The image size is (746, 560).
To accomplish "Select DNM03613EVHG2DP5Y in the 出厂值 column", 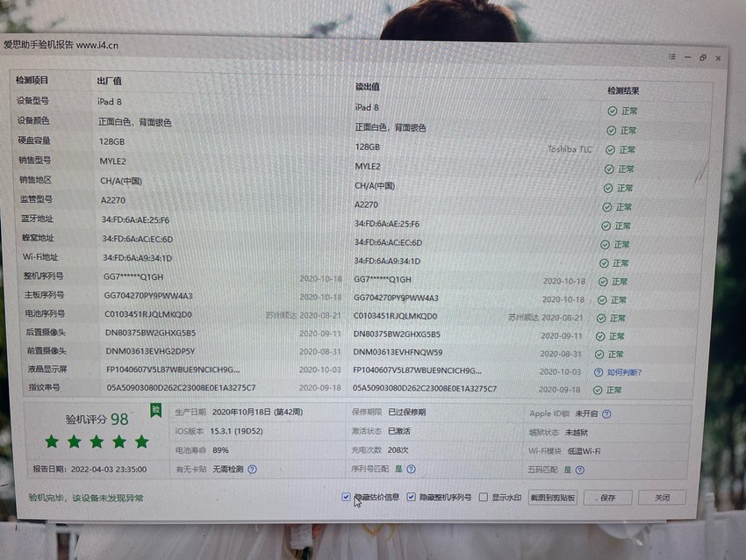I will (x=150, y=352).
